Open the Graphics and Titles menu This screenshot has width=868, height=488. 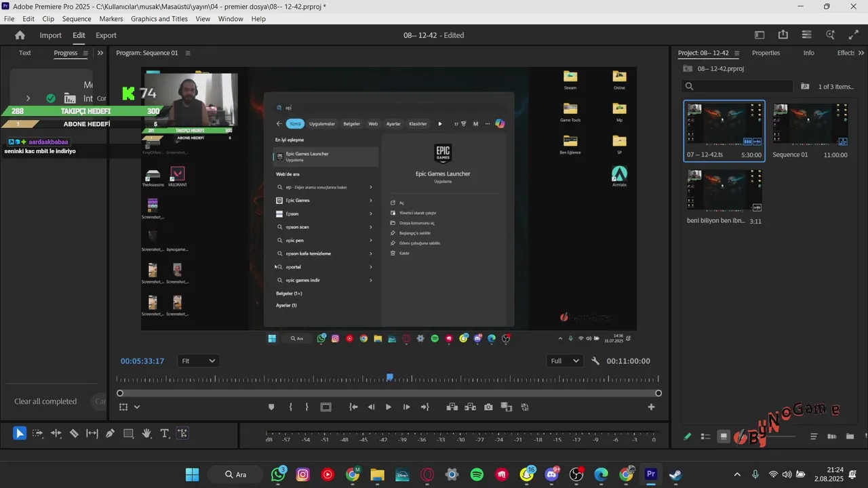pyautogui.click(x=159, y=19)
